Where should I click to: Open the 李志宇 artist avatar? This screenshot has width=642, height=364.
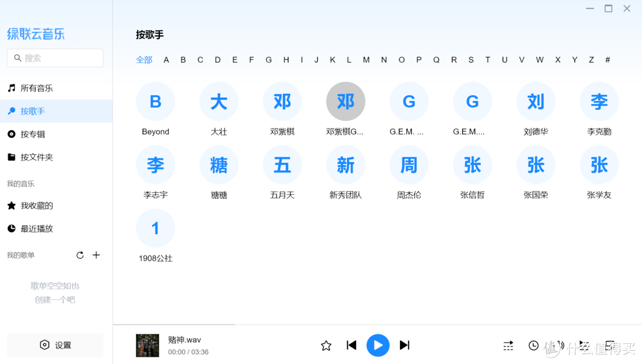[x=156, y=165]
